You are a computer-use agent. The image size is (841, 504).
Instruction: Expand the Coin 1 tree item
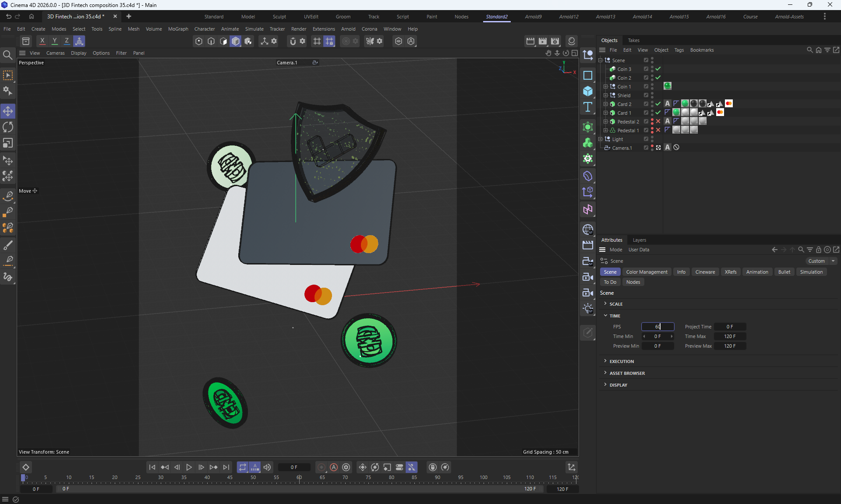click(x=606, y=87)
